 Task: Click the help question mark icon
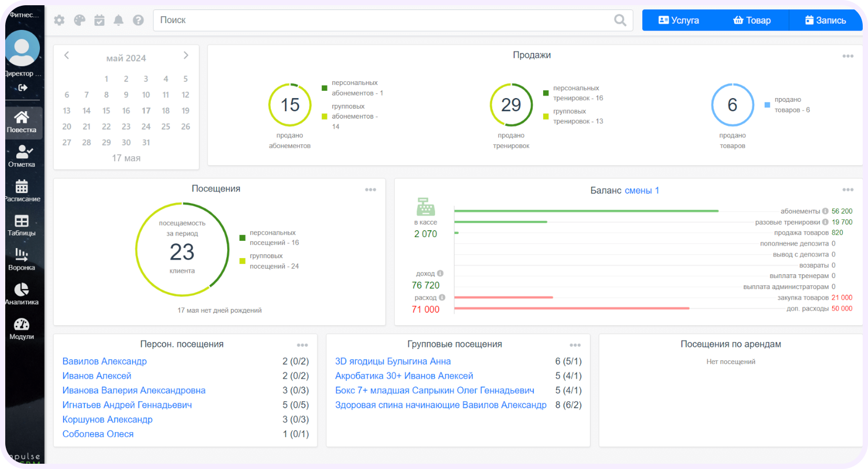click(139, 20)
